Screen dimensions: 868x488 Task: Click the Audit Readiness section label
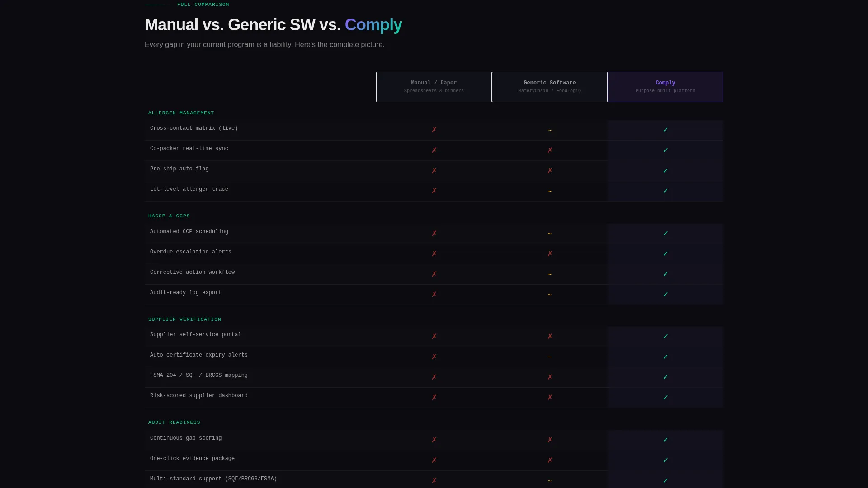174,422
